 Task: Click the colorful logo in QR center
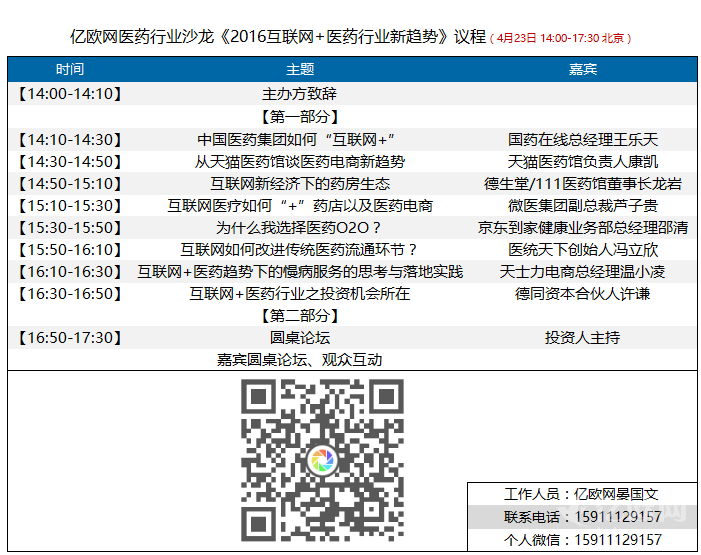322,461
